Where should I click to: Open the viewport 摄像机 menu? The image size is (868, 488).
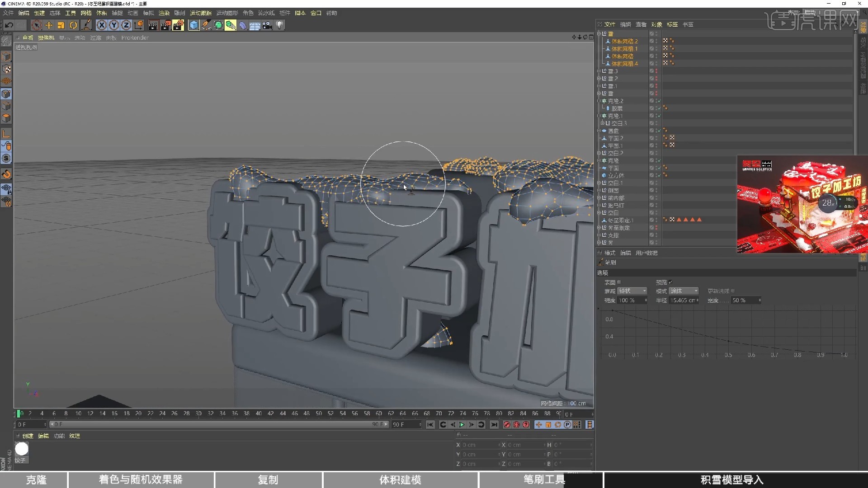coord(46,38)
